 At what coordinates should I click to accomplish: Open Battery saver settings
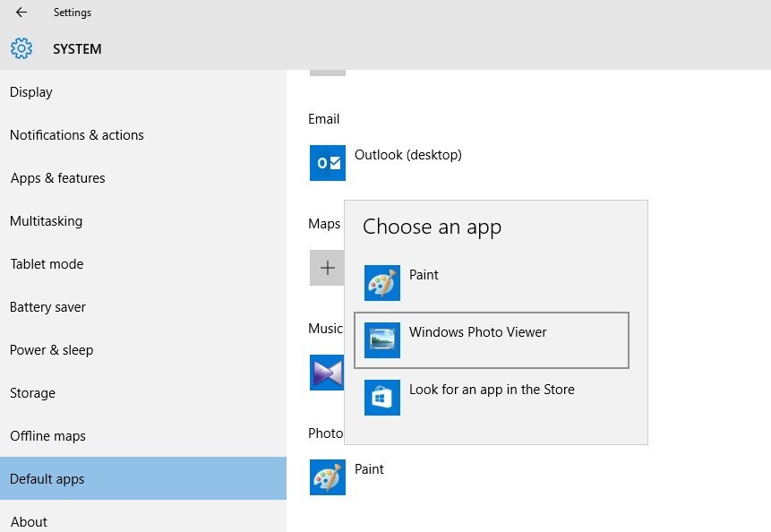click(48, 307)
